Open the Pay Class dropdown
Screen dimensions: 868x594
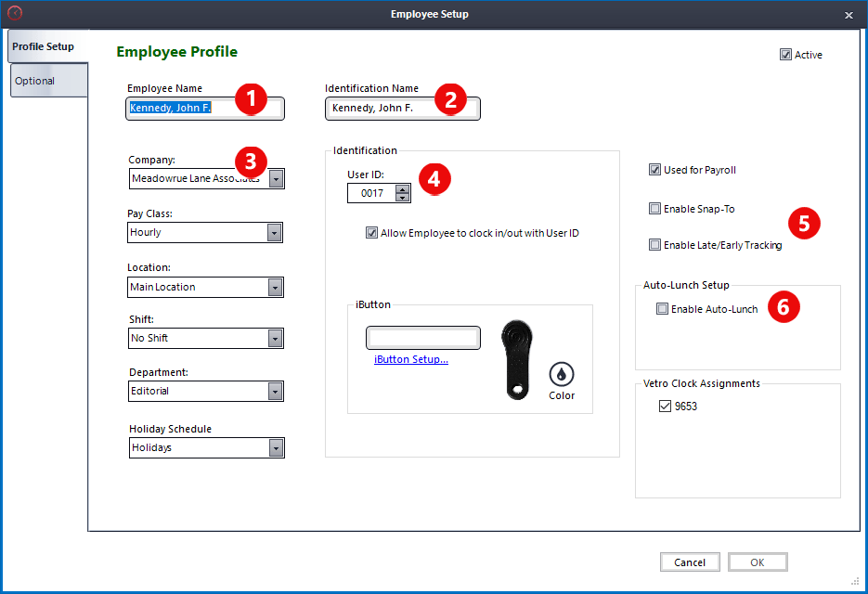tap(276, 232)
